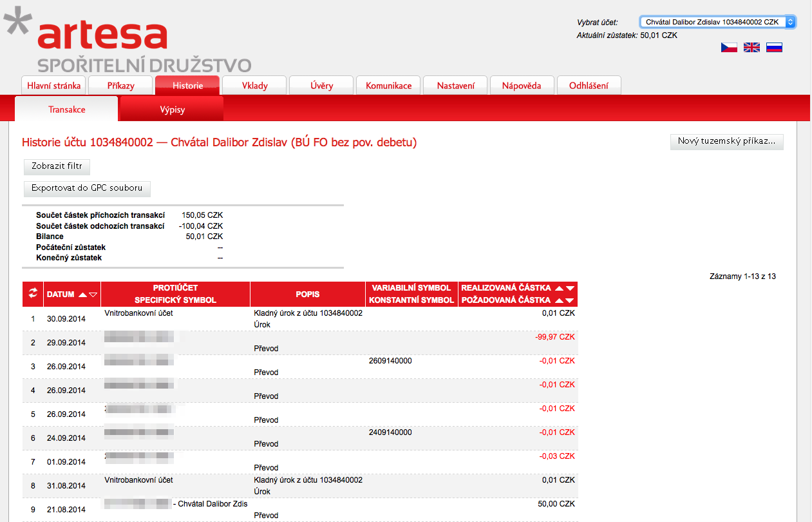Click variable symbol 2609140000
Image resolution: width=812 pixels, height=522 pixels.
390,361
